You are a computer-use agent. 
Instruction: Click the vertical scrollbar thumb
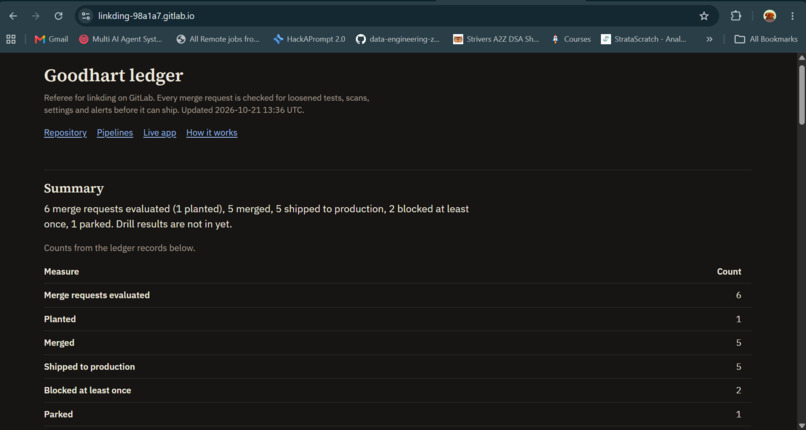pyautogui.click(x=801, y=94)
